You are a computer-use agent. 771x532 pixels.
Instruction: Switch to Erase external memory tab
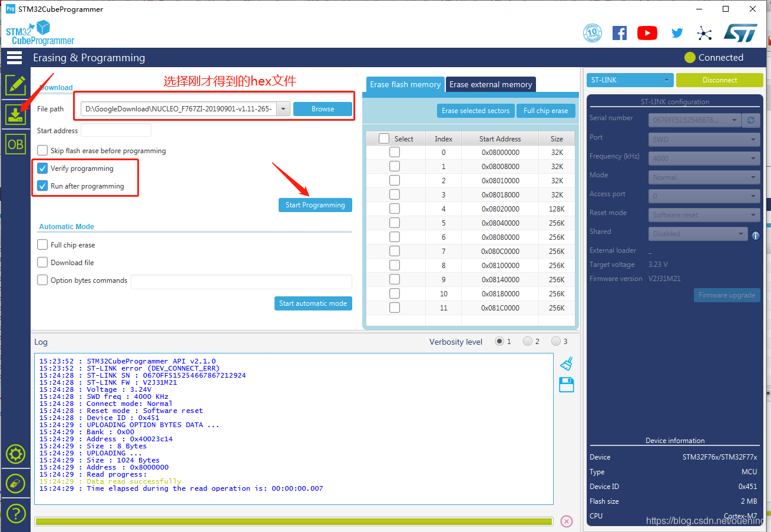point(491,84)
